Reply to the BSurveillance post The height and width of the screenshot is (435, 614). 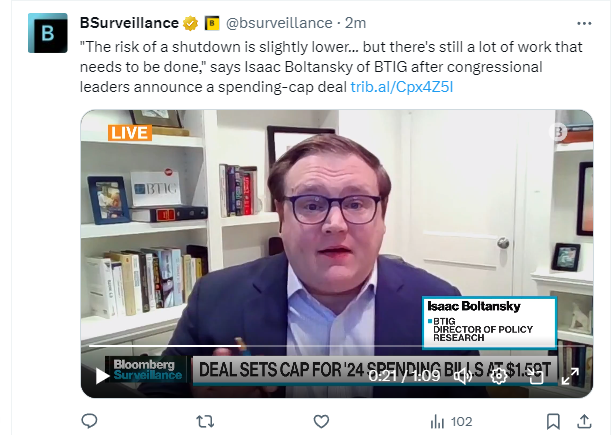(89, 421)
